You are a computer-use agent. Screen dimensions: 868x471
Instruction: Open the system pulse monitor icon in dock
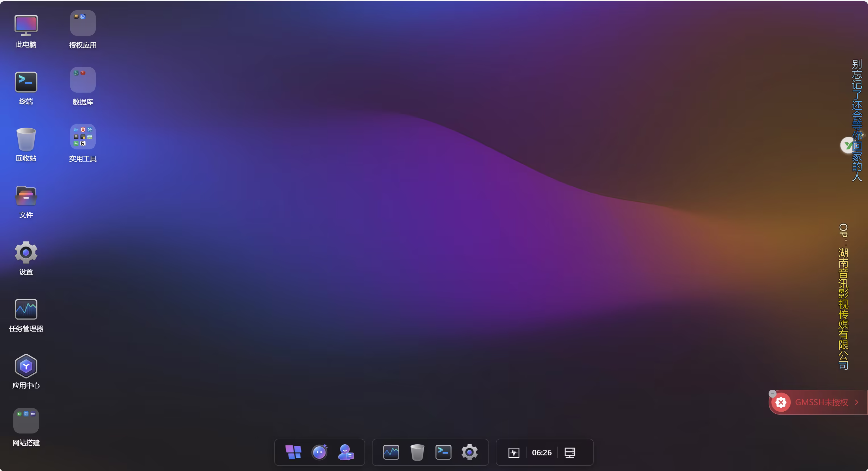pos(514,453)
